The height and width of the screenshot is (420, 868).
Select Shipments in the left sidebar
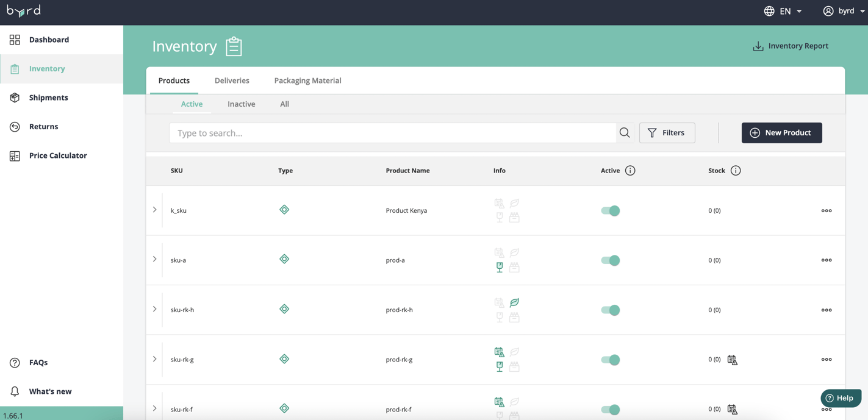[48, 98]
